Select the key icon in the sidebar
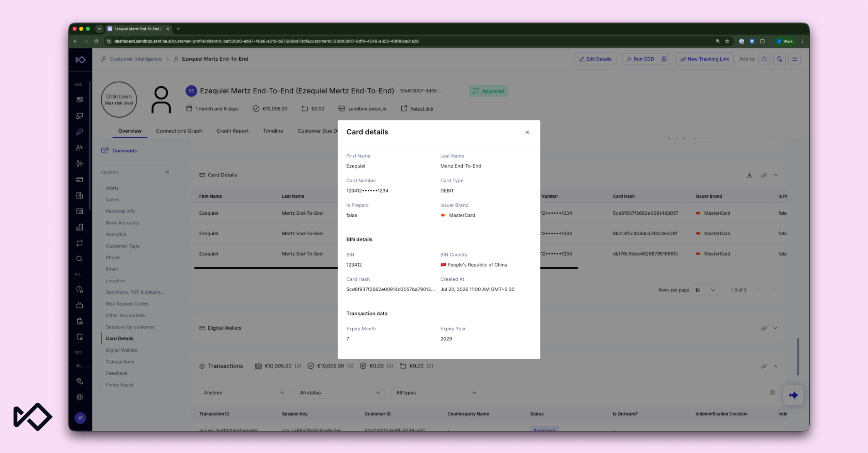Viewport: 868px width, 453px height. point(80,132)
